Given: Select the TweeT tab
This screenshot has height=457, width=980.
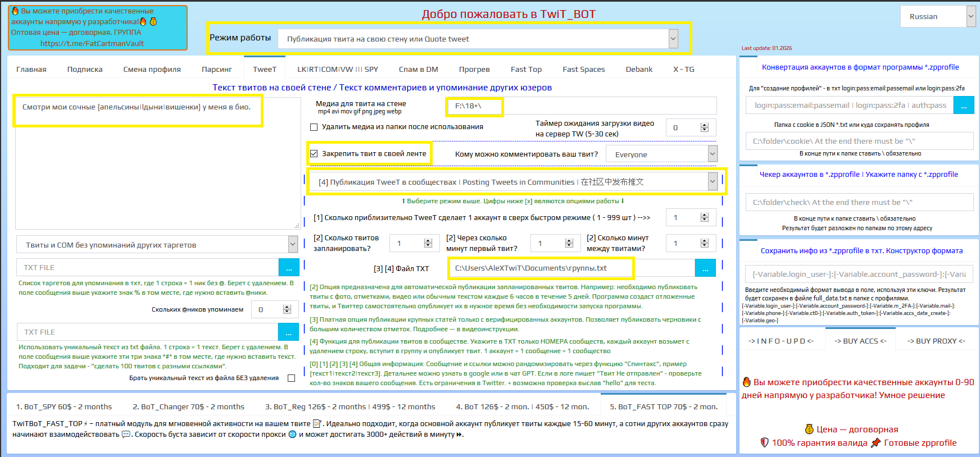Looking at the screenshot, I should coord(265,68).
